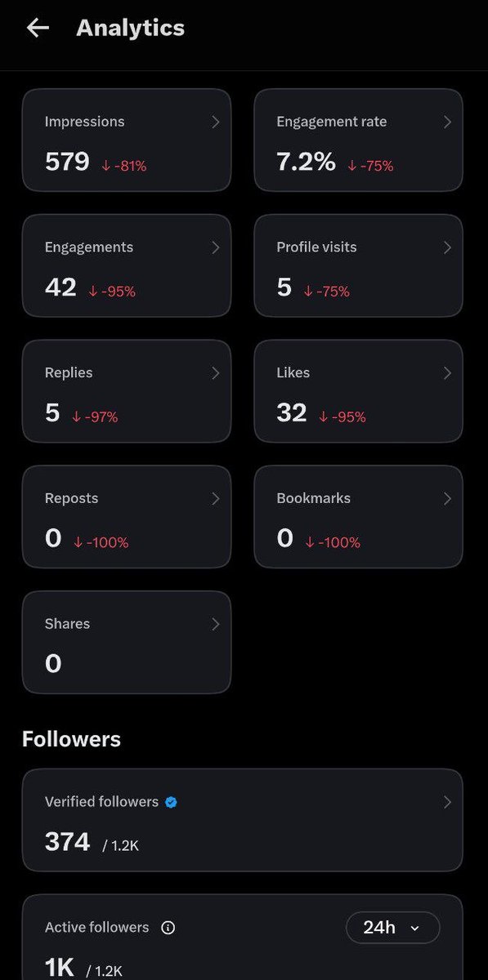Open the Verified followers chevron
This screenshot has width=488, height=980.
click(x=447, y=802)
